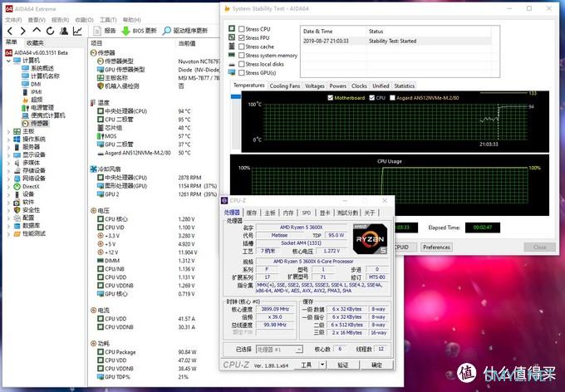Screen dimensions: 565x392
Task: Click the DirectX icon in the tree
Action: point(17,186)
